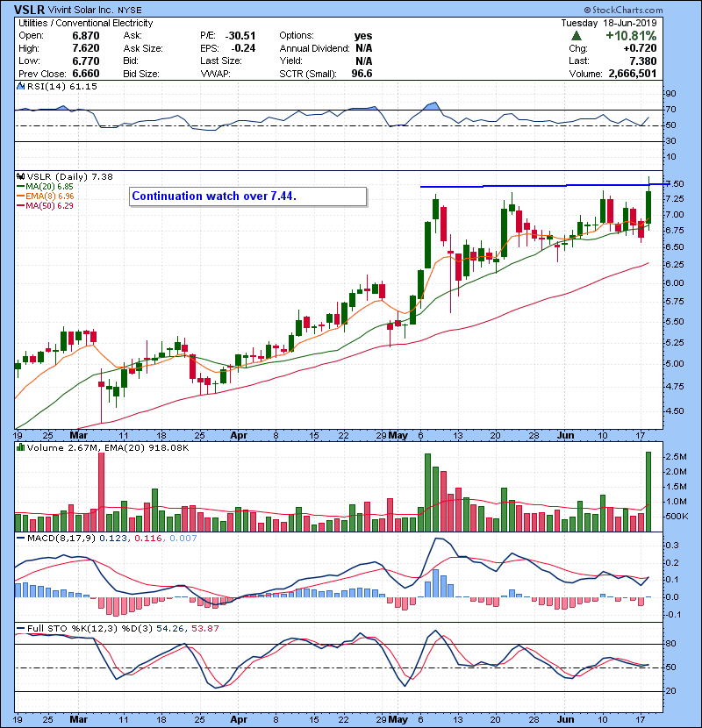
Task: Click the volume bars icon beside Volume 2.67M
Action: 21,447
